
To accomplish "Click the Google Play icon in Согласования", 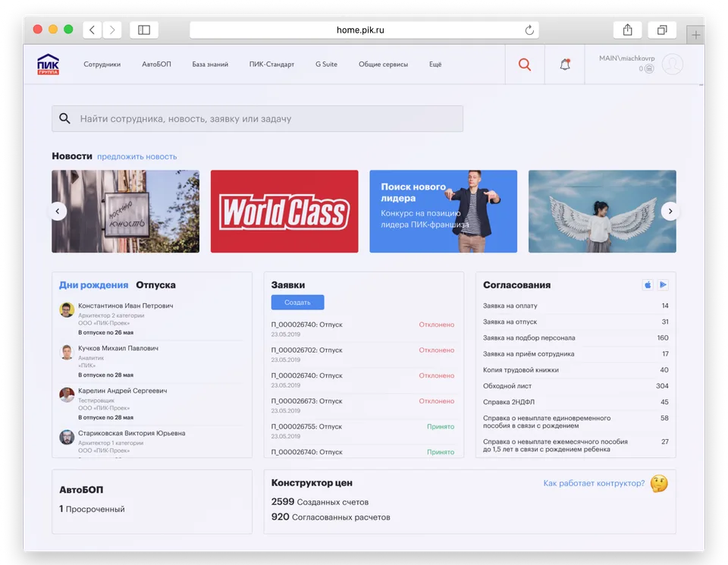I will tap(664, 284).
